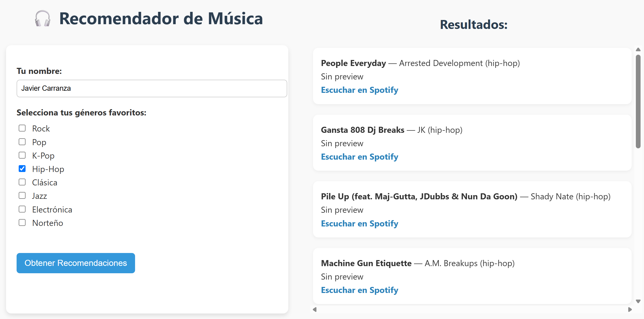Viewport: 644px width, 319px height.
Task: Open Spotify link for People Everyday
Action: [x=359, y=90]
